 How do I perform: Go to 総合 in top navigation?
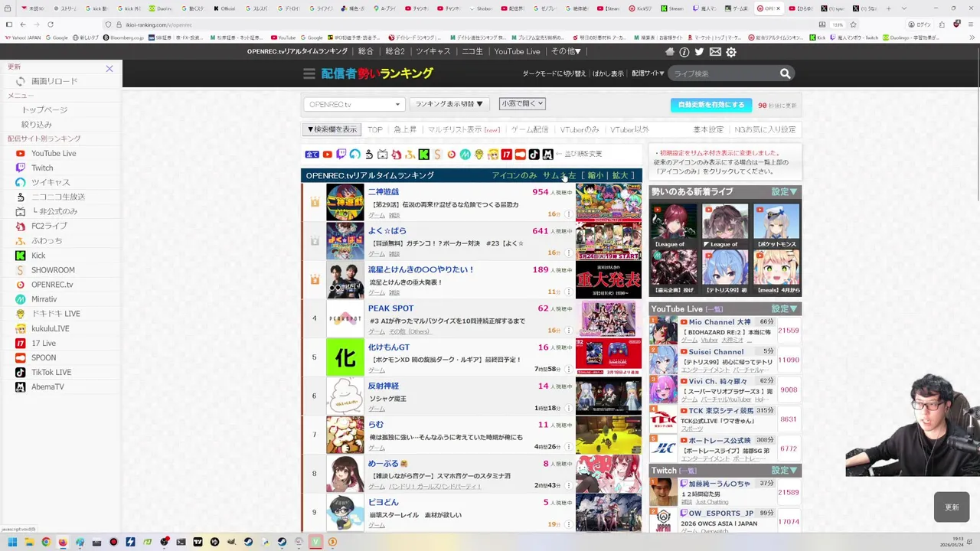(x=366, y=51)
